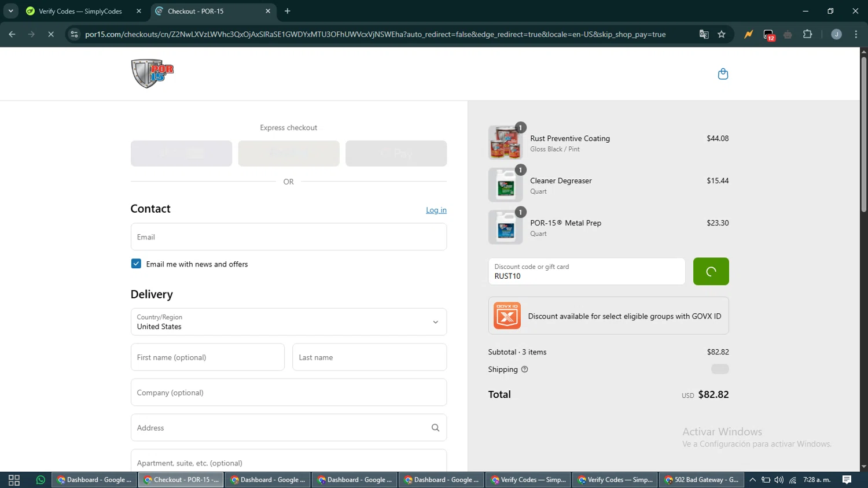Click the browser address bar URL
868x488 pixels.
point(375,35)
